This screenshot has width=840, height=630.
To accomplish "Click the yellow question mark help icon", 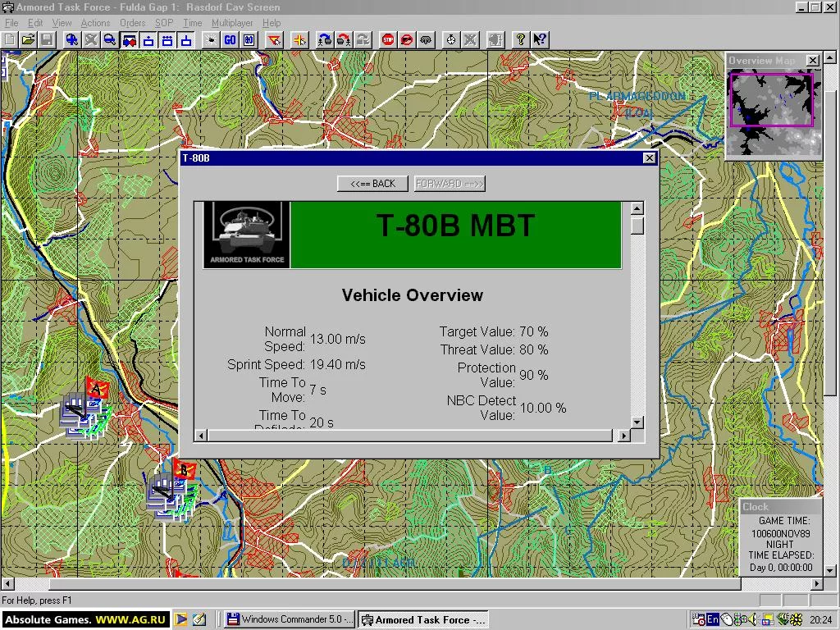I will (521, 39).
